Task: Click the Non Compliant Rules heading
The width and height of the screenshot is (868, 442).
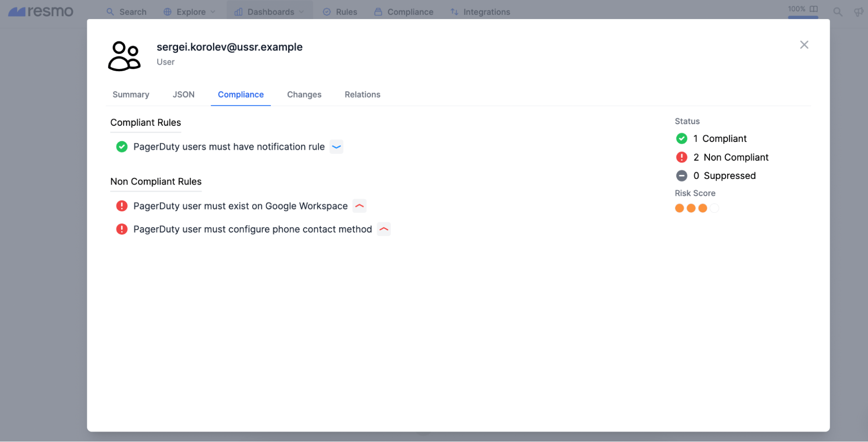Action: [x=156, y=181]
